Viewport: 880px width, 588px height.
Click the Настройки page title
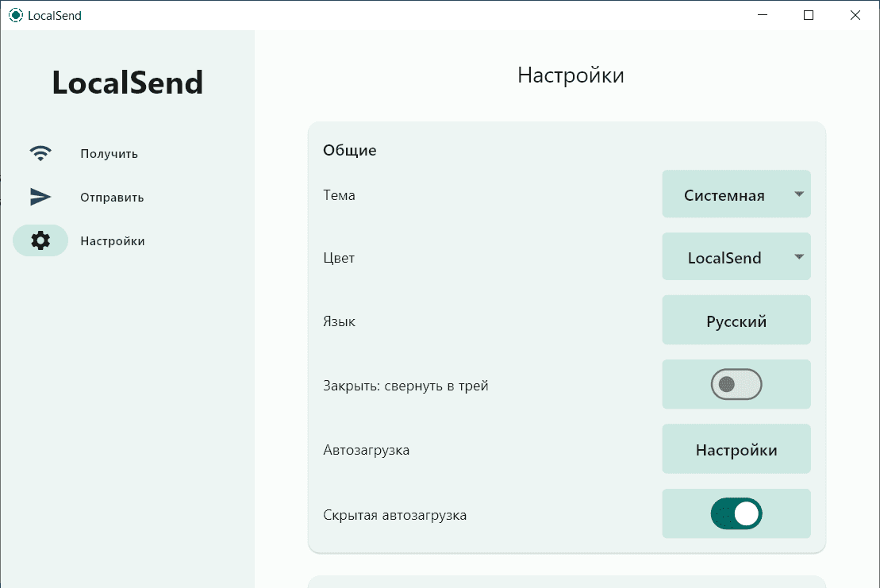point(571,75)
